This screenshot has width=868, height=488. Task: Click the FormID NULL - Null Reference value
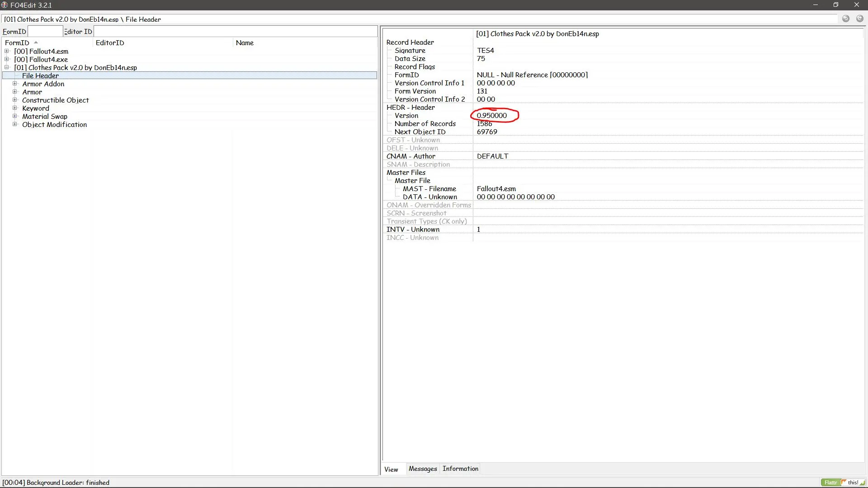tap(532, 75)
